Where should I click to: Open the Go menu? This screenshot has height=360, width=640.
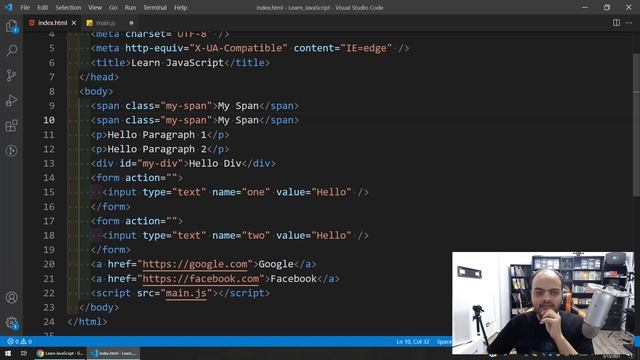point(113,7)
